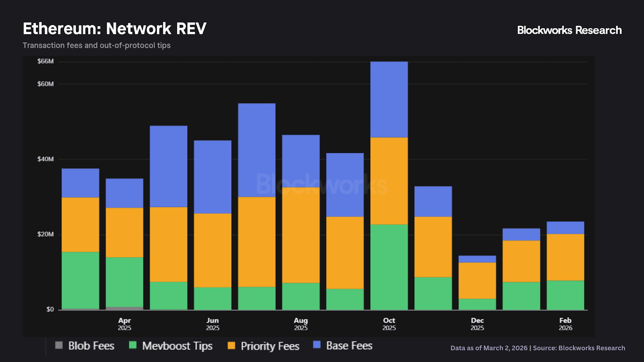Click the Apr 2025 blue Base Fees segment
The image size is (644, 362).
click(x=124, y=193)
